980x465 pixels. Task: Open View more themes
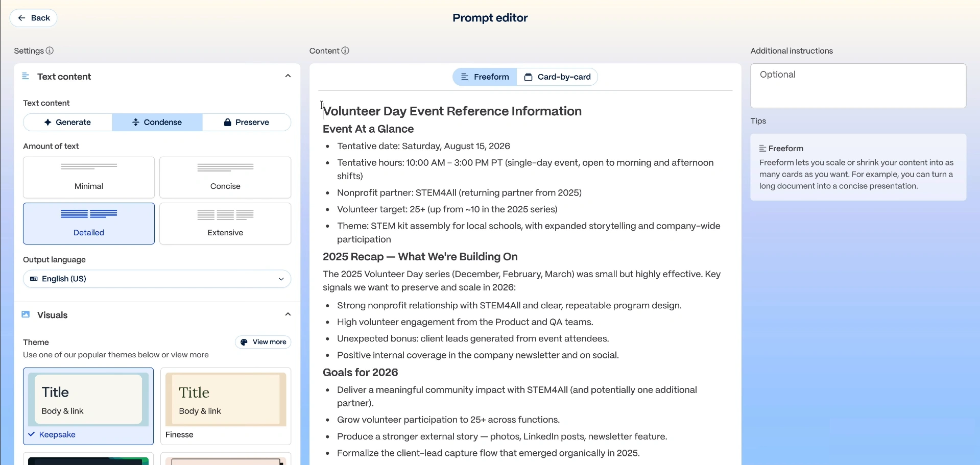[x=264, y=342]
